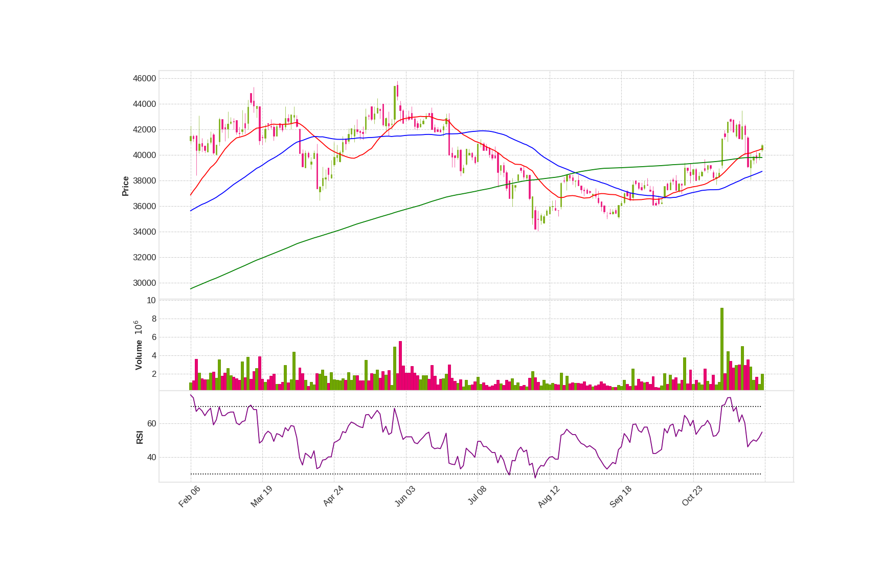Click the Mar 19 date label
This screenshot has height=588, width=882.
coord(262,496)
